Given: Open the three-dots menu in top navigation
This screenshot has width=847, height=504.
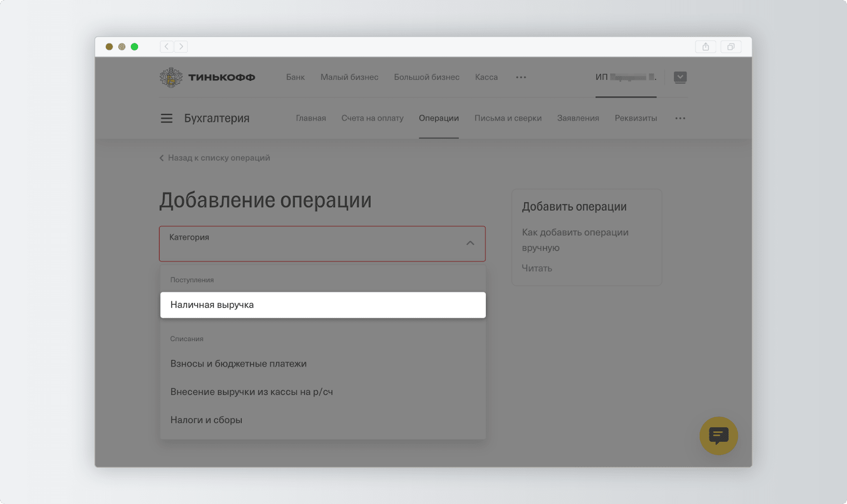Looking at the screenshot, I should (x=521, y=77).
